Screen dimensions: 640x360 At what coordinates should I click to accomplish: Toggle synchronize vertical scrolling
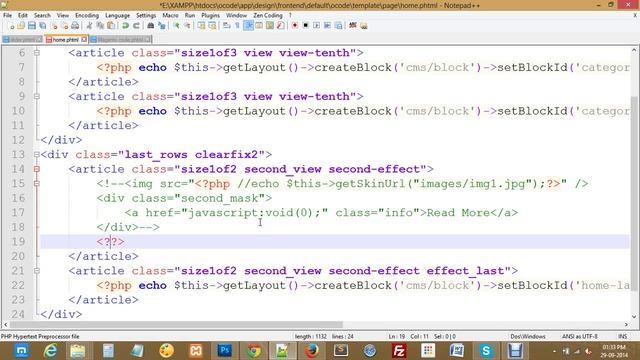point(201,26)
